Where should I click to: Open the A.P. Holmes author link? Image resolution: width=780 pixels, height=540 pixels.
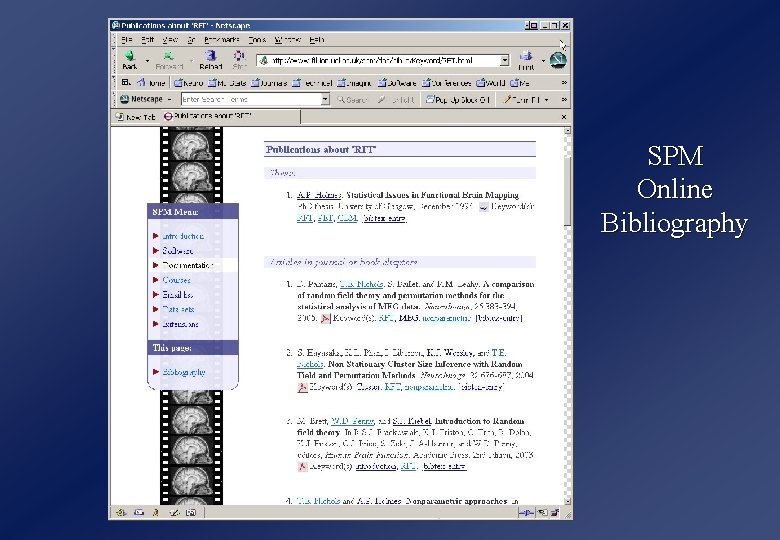click(x=319, y=195)
